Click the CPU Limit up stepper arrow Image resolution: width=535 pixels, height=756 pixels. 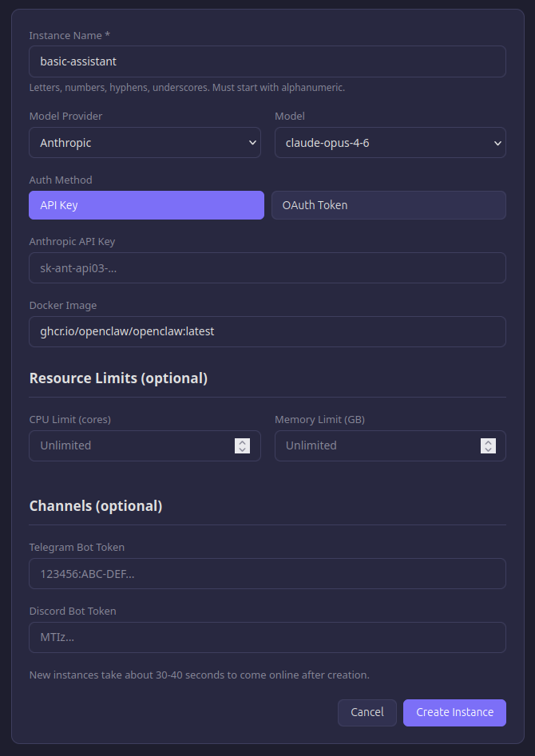point(242,441)
